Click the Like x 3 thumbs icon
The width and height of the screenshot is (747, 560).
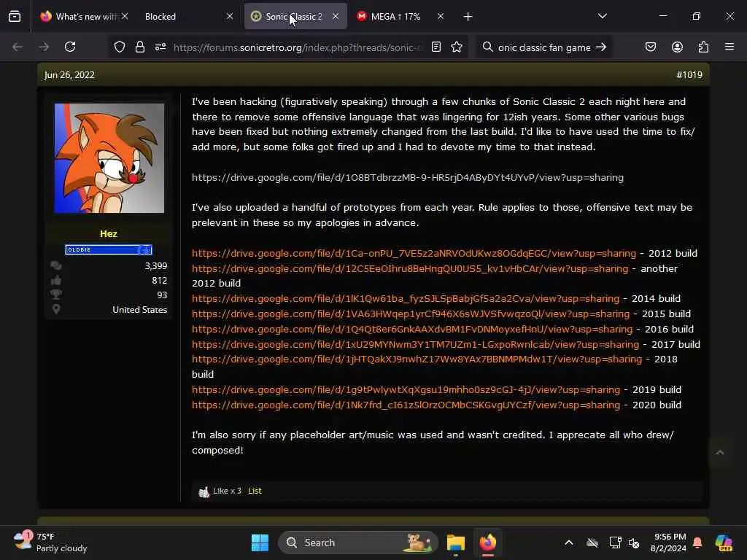coord(204,491)
